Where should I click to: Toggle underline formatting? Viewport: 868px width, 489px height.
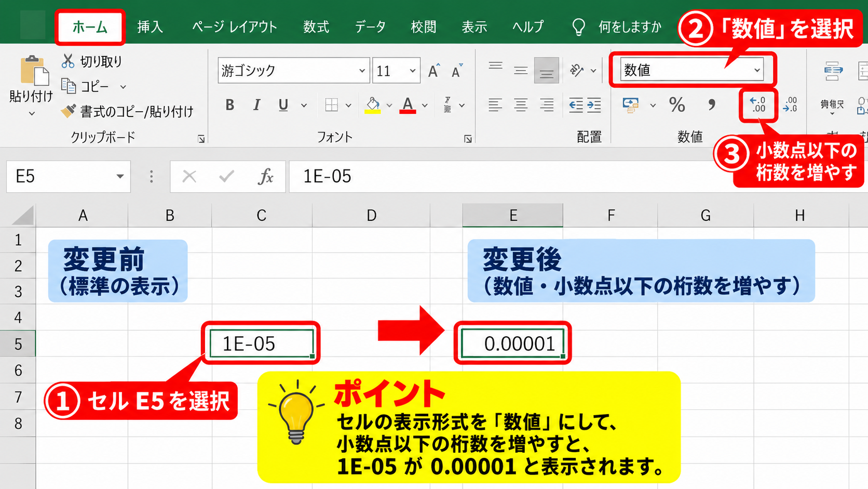coord(283,105)
